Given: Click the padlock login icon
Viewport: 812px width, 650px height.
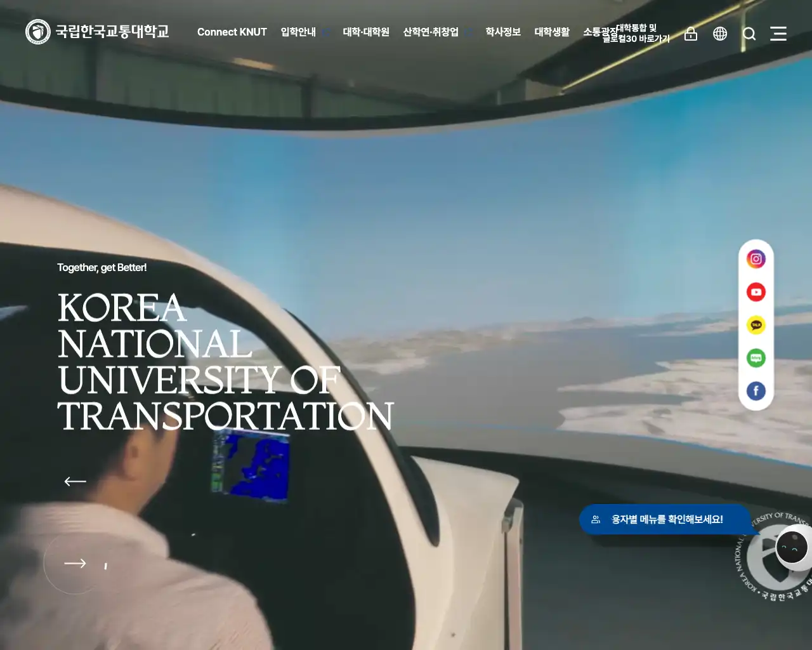Looking at the screenshot, I should point(690,34).
